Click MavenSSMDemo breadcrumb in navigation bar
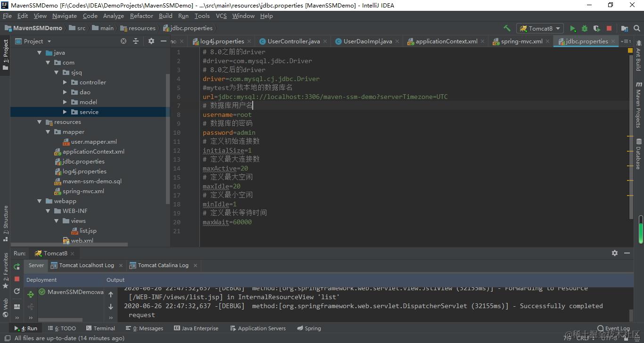Image resolution: width=644 pixels, height=343 pixels. tap(33, 28)
